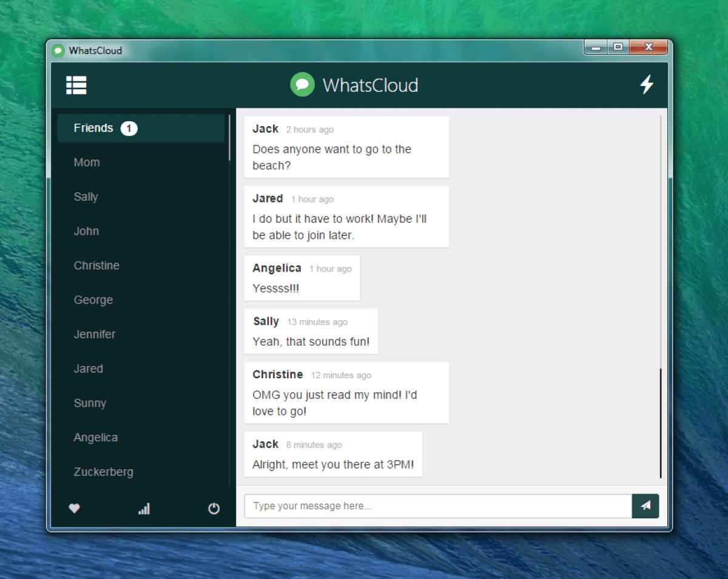The width and height of the screenshot is (728, 579).
Task: Click Jack's message about the beach
Action: 346,147
